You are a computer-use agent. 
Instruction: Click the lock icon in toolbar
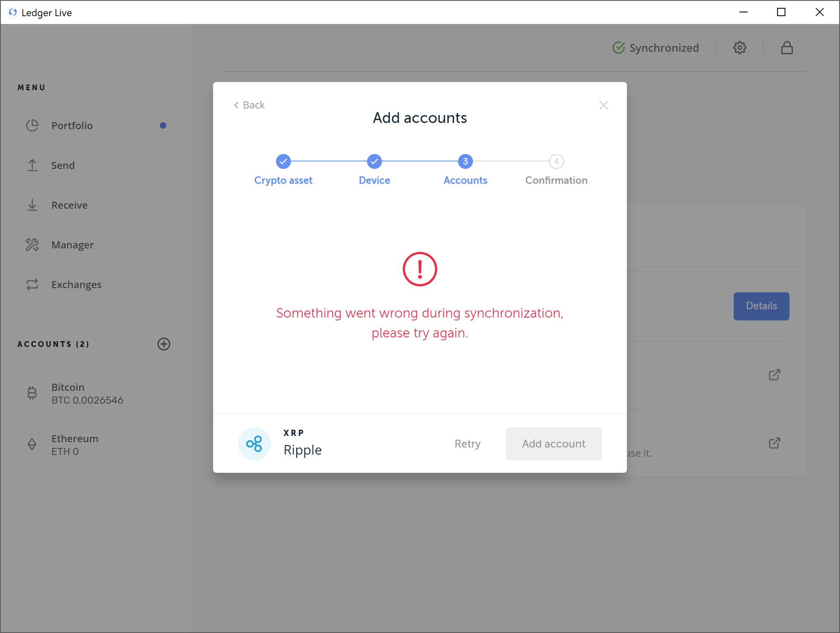click(x=787, y=48)
